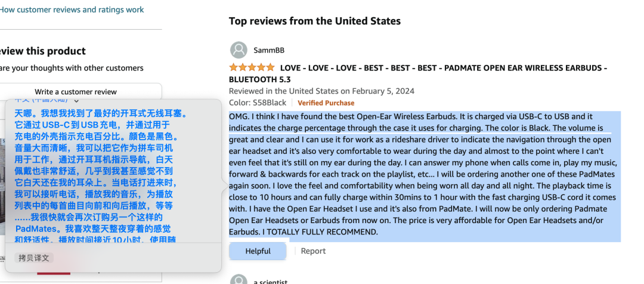Click the product thumbnail behind the popover
The height and width of the screenshot is (284, 644).
tap(2, 185)
